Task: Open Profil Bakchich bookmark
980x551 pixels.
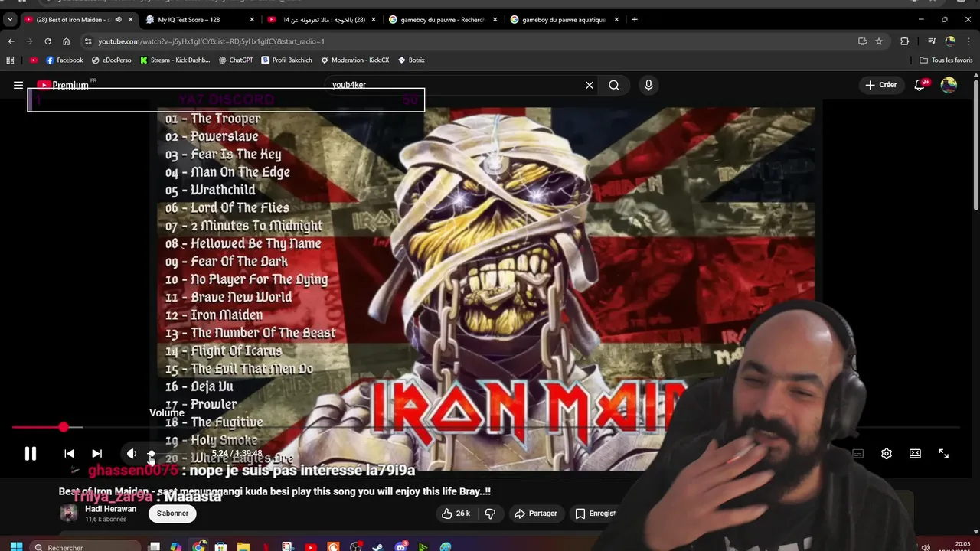Action: [x=286, y=60]
